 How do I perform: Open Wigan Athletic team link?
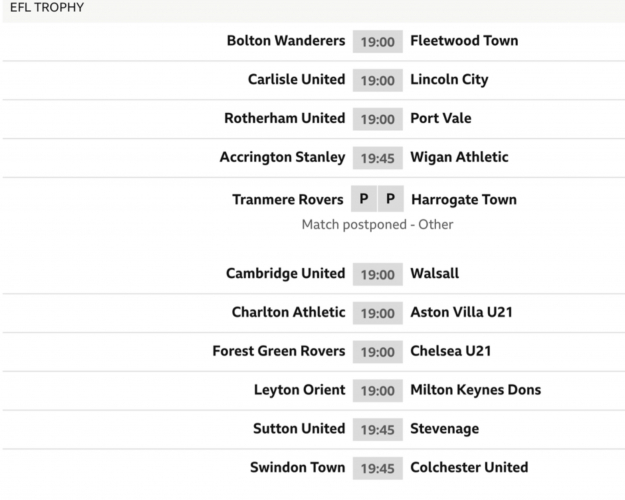(x=459, y=157)
